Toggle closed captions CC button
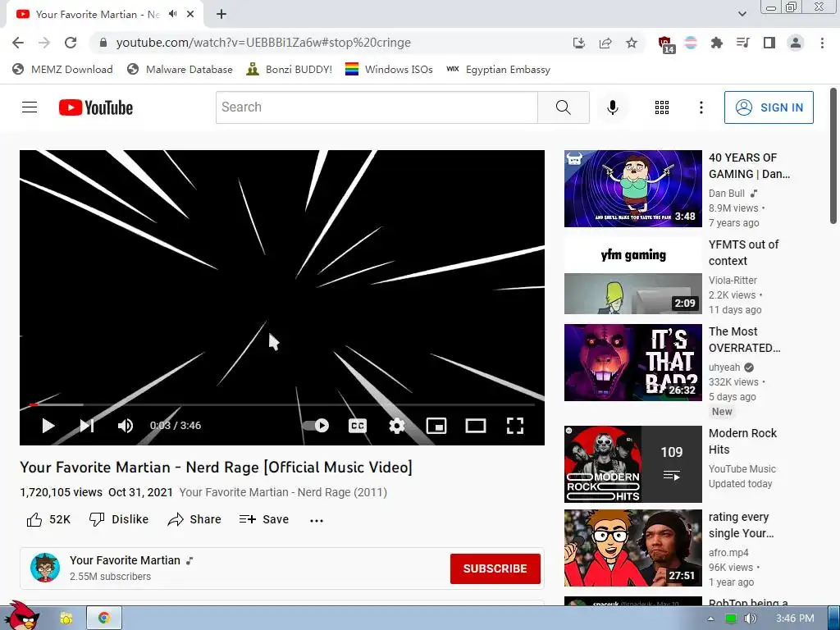Screen dimensions: 840x630 click(x=358, y=426)
